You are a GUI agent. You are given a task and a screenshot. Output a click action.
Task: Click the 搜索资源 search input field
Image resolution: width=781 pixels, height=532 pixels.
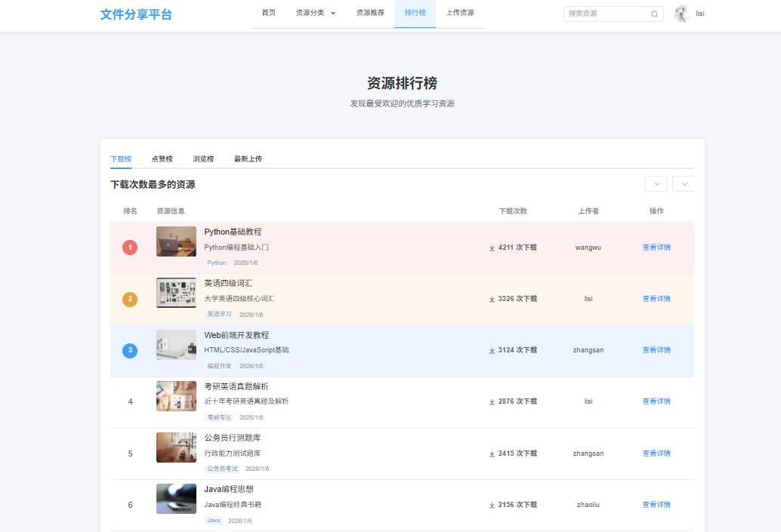tap(604, 14)
